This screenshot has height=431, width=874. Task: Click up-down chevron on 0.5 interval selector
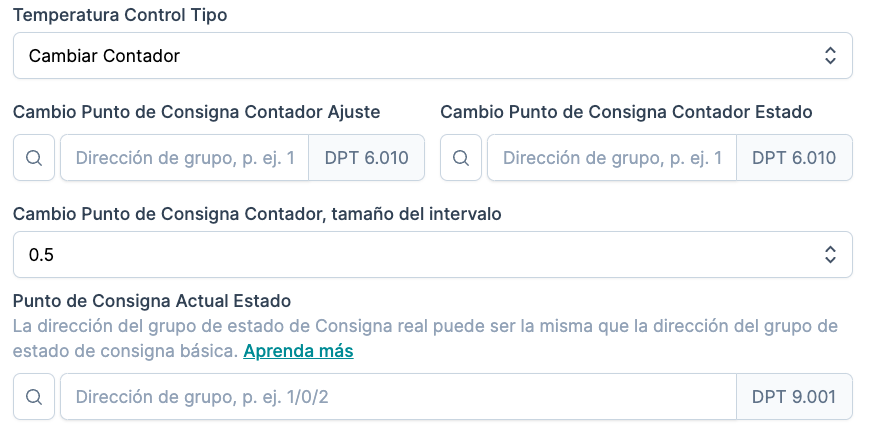coord(830,255)
